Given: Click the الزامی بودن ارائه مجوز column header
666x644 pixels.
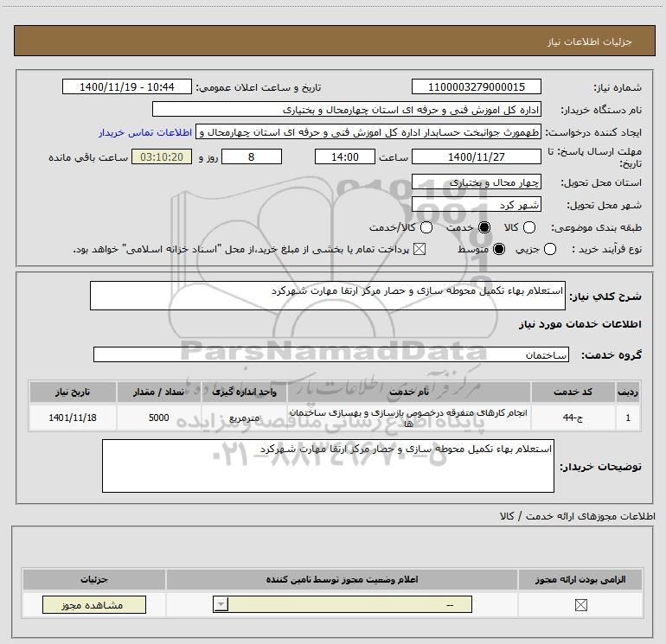Looking at the screenshot, I should coord(580,579).
